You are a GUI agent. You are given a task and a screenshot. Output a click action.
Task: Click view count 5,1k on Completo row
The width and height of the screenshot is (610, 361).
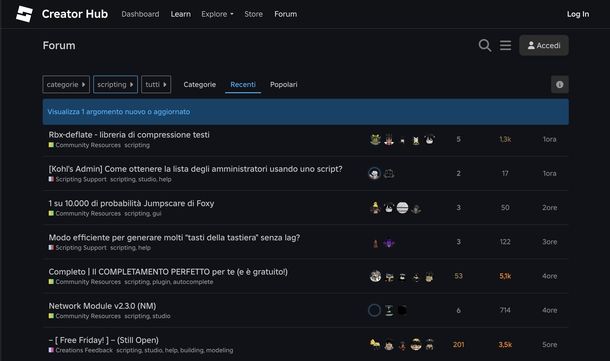pyautogui.click(x=505, y=276)
